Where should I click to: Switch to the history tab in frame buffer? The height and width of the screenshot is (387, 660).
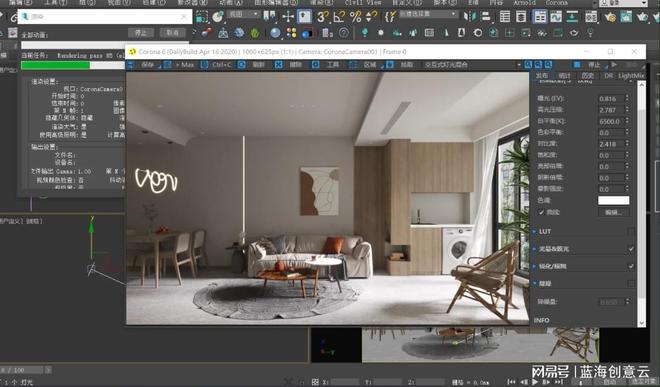[587, 76]
